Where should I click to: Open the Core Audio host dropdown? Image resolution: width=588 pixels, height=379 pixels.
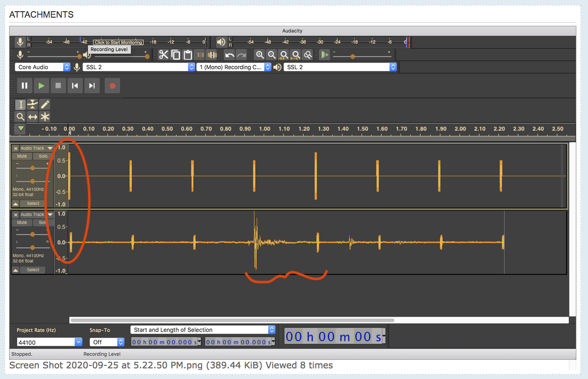click(43, 67)
